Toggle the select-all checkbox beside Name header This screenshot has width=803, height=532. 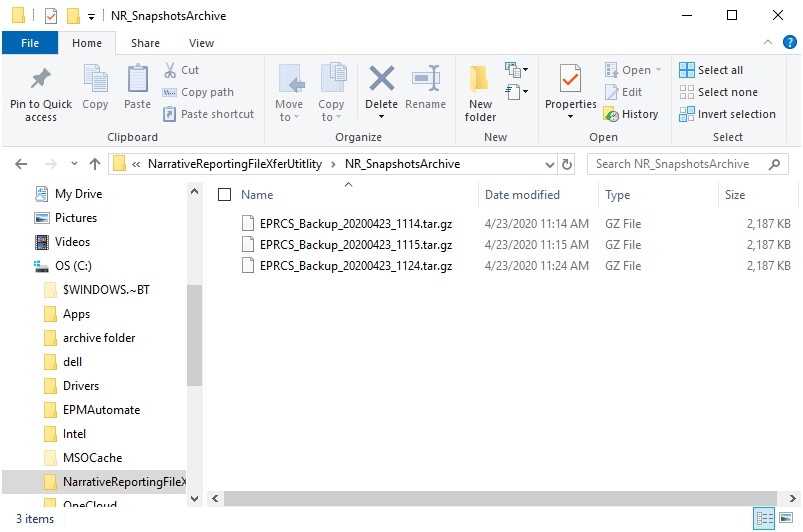click(x=224, y=195)
